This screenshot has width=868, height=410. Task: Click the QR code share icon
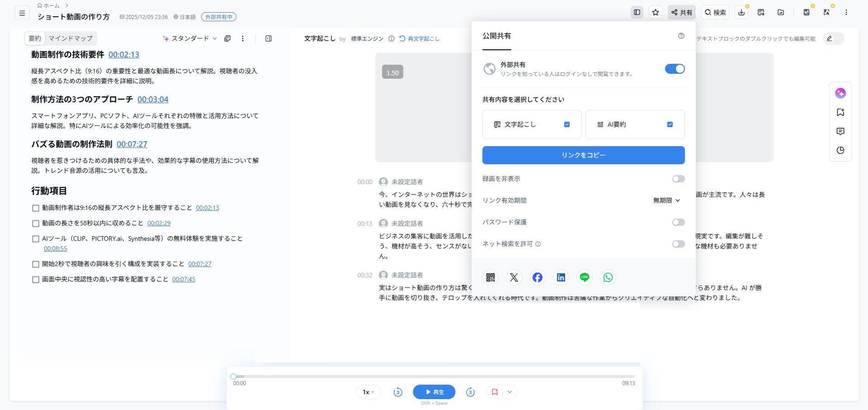pos(491,277)
